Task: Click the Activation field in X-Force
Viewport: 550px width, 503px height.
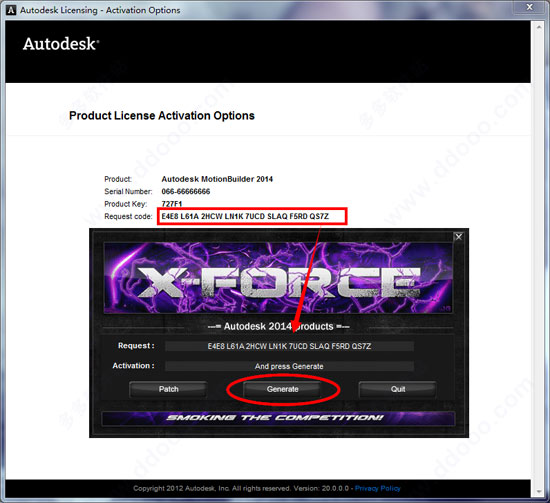Action: click(x=289, y=366)
